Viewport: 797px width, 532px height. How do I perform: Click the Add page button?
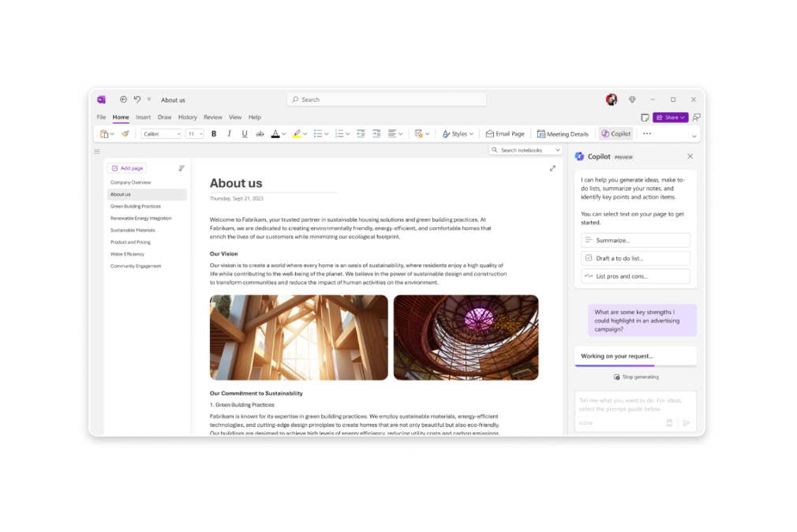[127, 168]
